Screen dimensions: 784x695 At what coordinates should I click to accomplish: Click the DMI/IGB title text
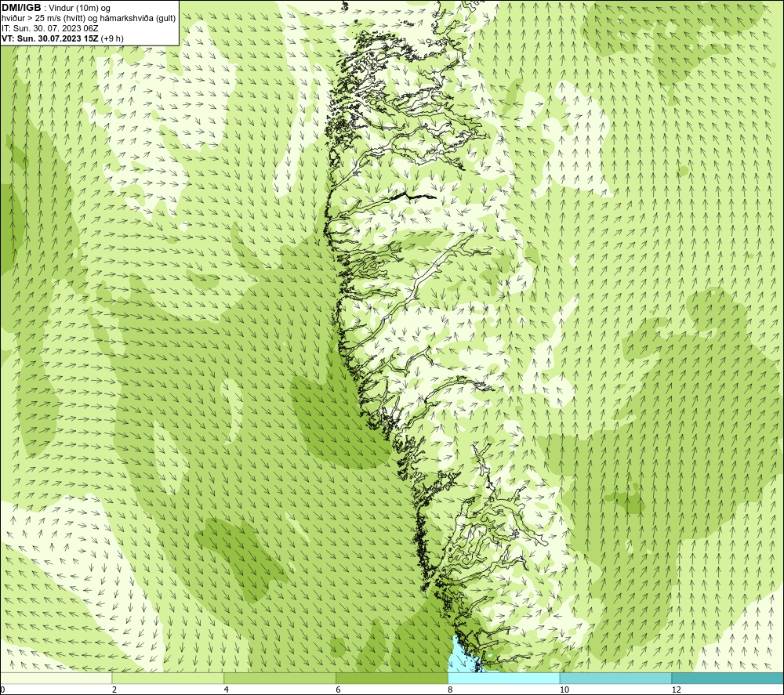point(21,8)
